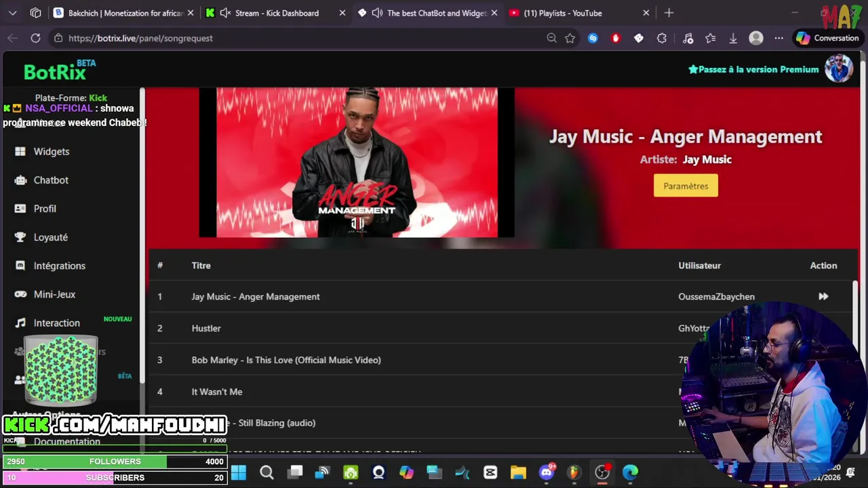Viewport: 868px width, 488px height.
Task: Open Documentation in the sidebar
Action: pos(67,441)
